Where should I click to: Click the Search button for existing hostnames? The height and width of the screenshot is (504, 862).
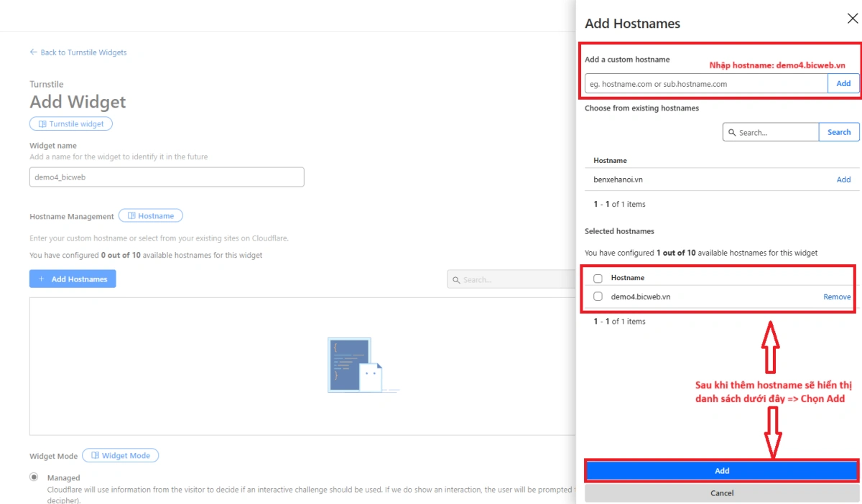[839, 132]
